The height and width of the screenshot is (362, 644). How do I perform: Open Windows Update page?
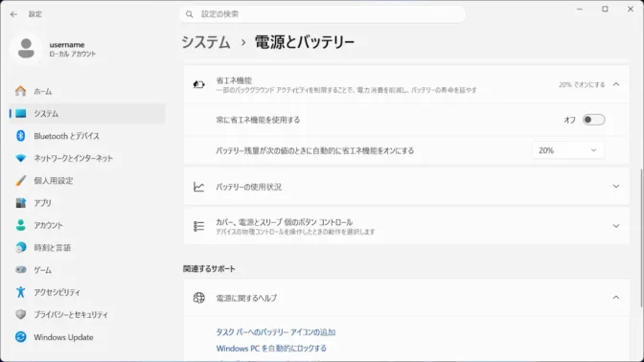click(87, 337)
